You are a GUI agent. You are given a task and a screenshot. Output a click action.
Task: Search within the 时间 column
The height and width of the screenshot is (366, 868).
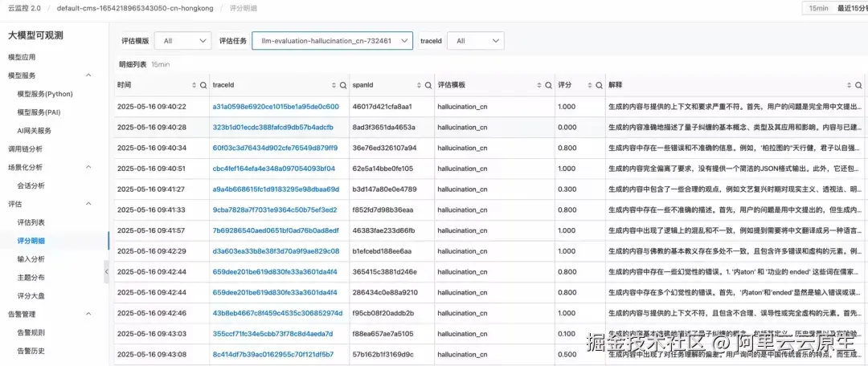coord(203,86)
